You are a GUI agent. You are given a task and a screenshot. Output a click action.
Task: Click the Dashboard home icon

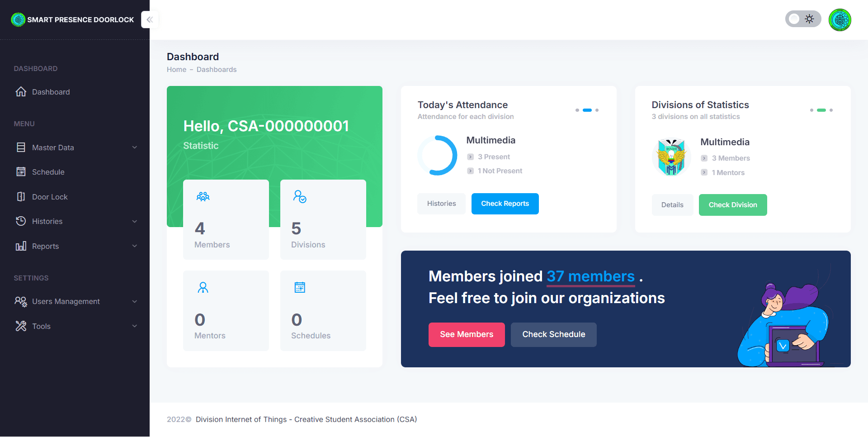tap(21, 92)
